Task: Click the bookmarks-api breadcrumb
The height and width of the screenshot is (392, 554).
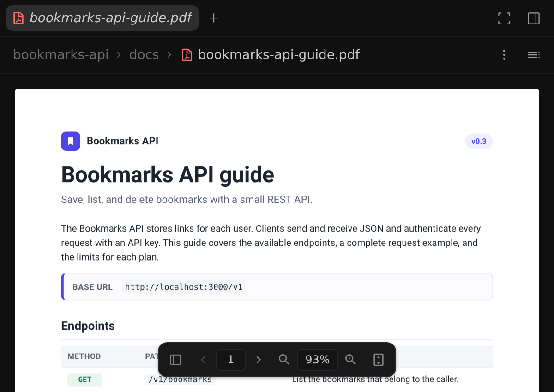Action: (x=61, y=55)
